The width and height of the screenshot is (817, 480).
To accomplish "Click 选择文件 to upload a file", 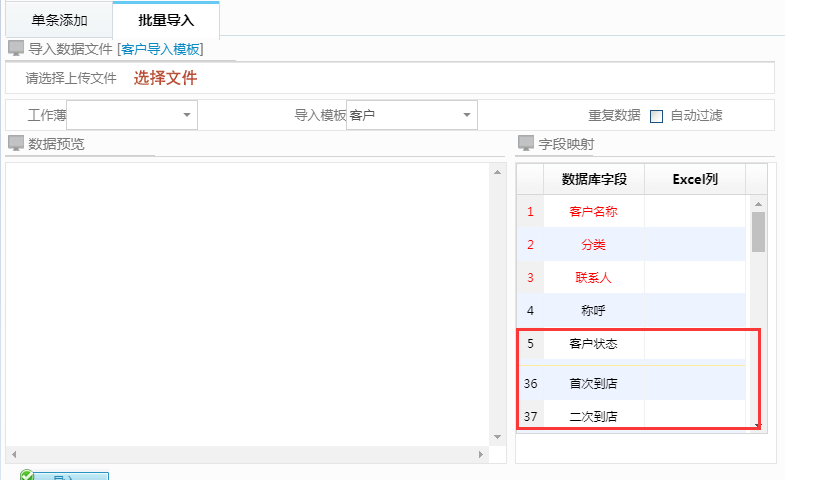I will (165, 78).
